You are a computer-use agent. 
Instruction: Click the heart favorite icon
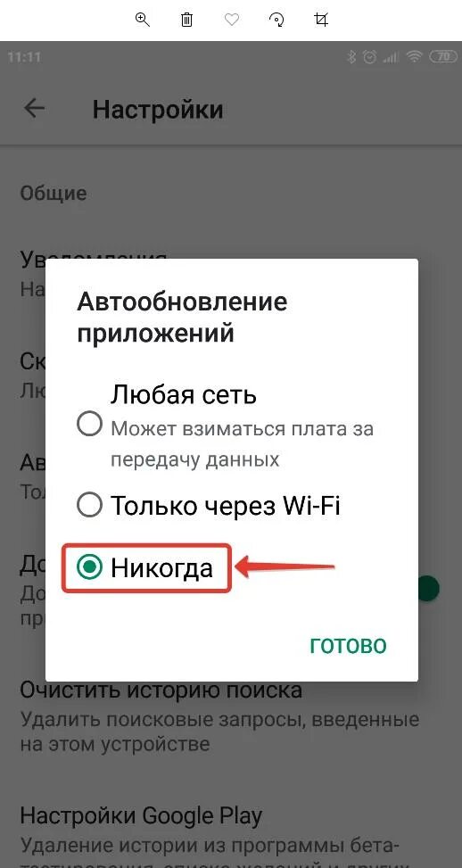pos(231,20)
